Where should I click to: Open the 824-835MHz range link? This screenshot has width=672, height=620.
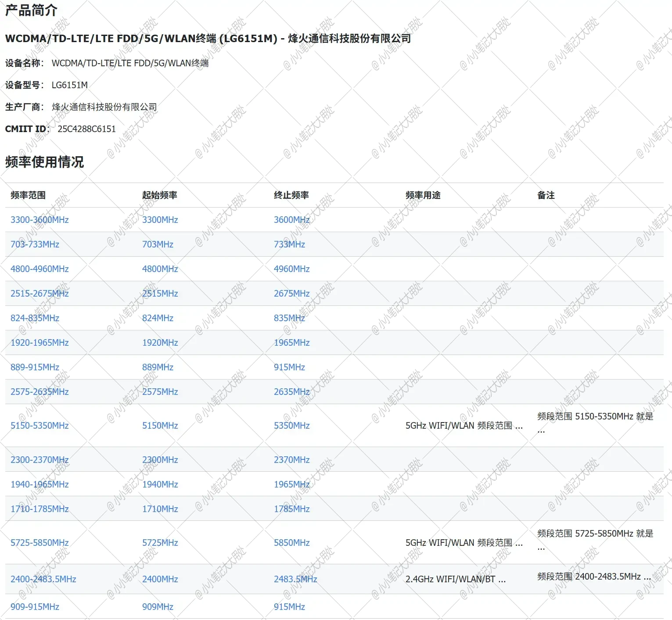[x=35, y=318]
